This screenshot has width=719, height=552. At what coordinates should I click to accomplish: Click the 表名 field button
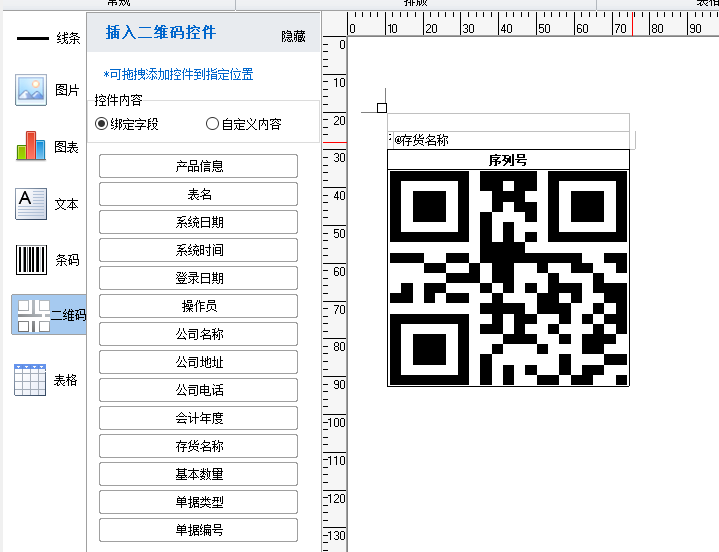199,194
